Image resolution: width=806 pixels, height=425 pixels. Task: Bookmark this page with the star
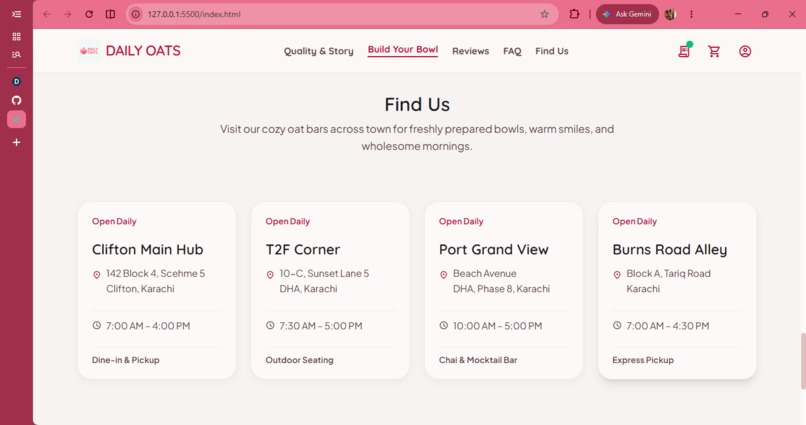[544, 14]
